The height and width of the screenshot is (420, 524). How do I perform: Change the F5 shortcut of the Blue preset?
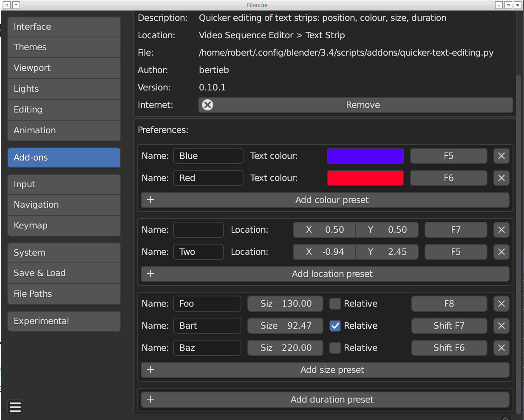pos(449,156)
